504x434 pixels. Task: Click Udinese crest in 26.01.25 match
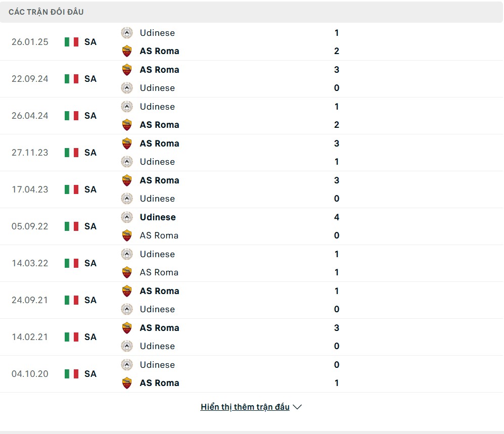(126, 33)
